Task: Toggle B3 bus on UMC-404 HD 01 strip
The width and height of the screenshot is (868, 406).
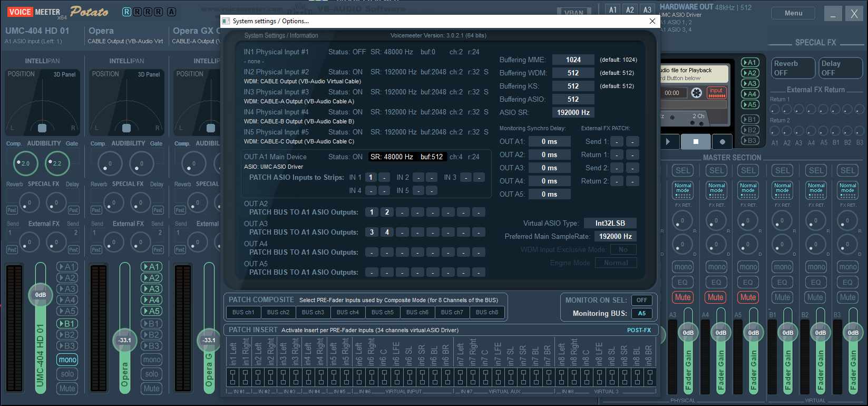Action: [x=67, y=346]
